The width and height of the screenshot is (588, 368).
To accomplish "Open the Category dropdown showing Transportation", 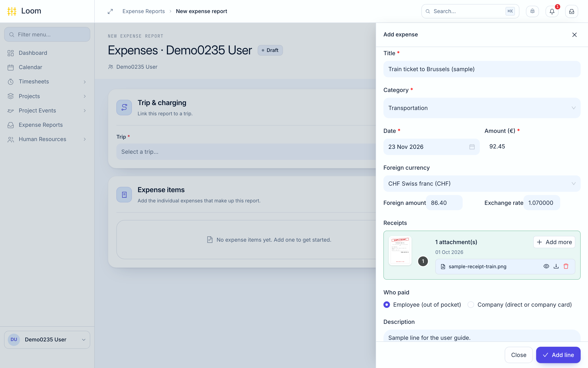I will (482, 108).
